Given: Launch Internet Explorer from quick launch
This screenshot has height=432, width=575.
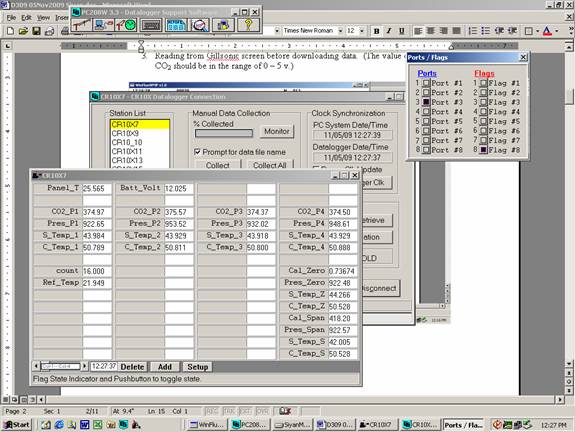Looking at the screenshot, I should click(59, 425).
